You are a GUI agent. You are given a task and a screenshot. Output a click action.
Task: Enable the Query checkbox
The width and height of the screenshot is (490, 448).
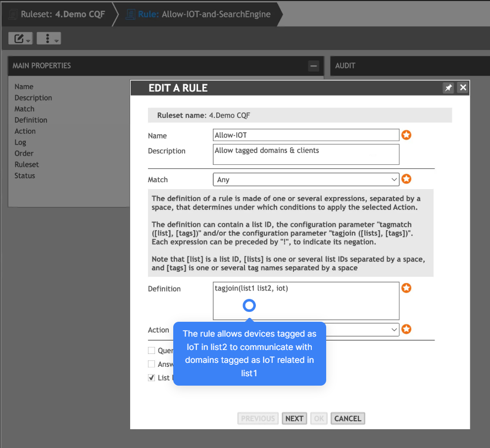click(x=151, y=350)
